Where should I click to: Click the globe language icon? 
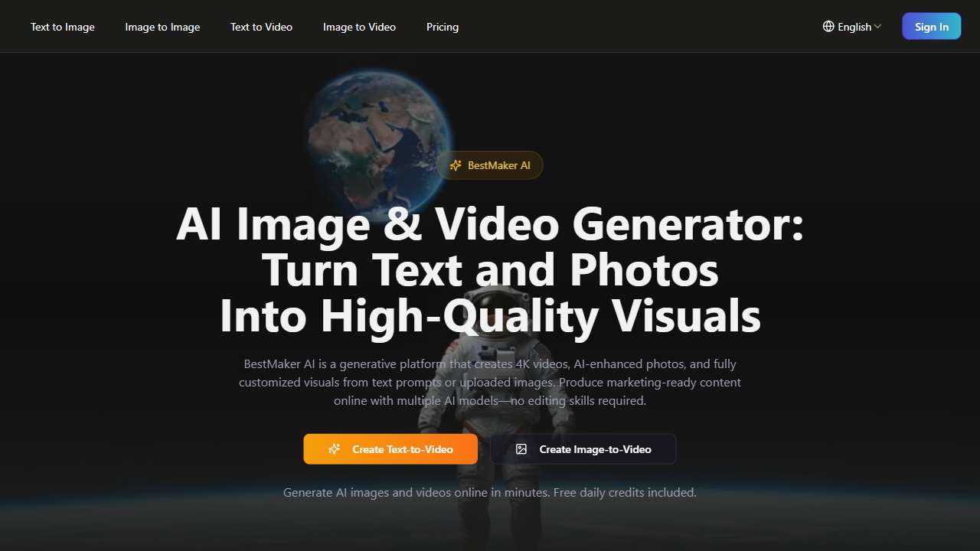point(828,27)
